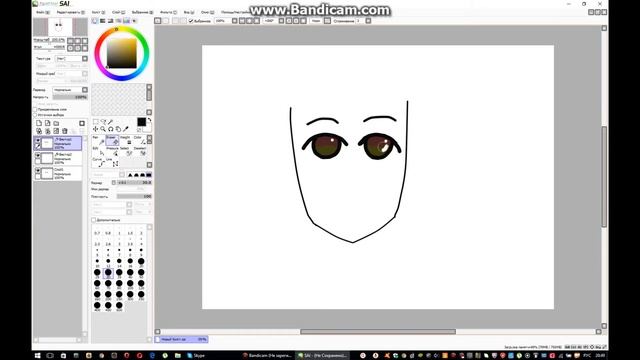Toggle the swatches panel
The image size is (640, 360).
click(127, 21)
